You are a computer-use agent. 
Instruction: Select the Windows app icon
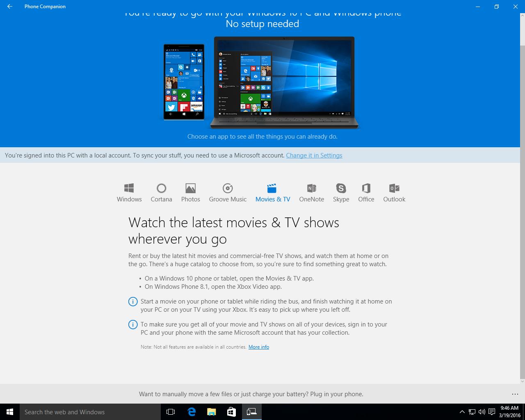129,188
